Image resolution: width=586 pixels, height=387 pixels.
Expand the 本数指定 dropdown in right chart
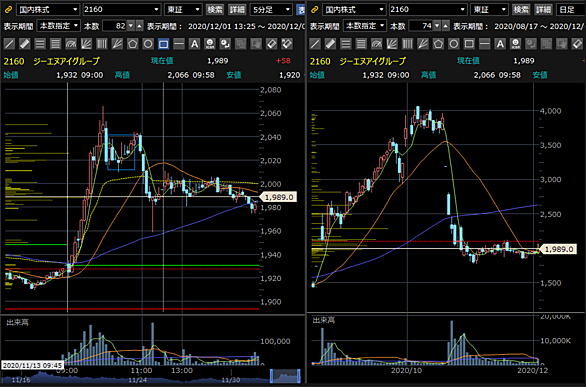(364, 26)
